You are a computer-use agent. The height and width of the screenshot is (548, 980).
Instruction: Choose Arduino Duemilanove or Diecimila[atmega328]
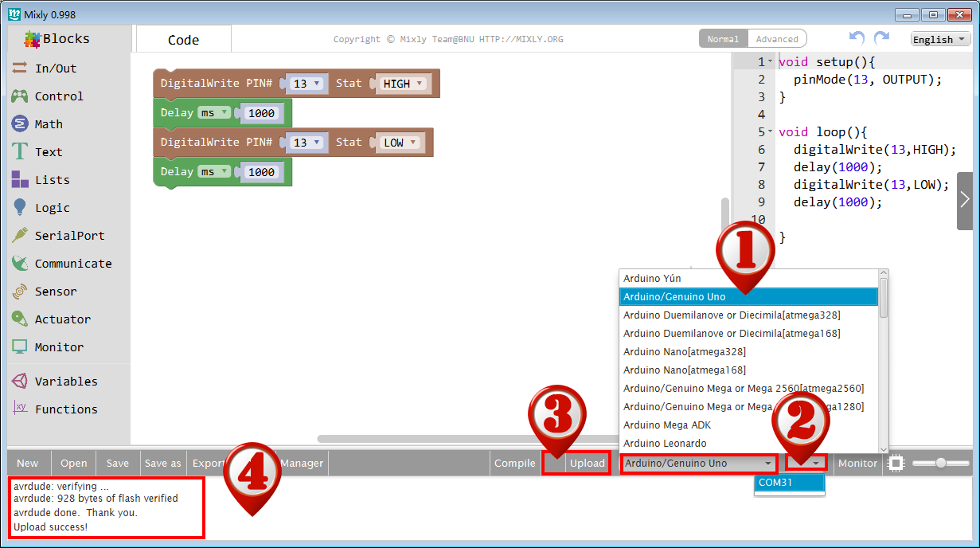tap(748, 315)
